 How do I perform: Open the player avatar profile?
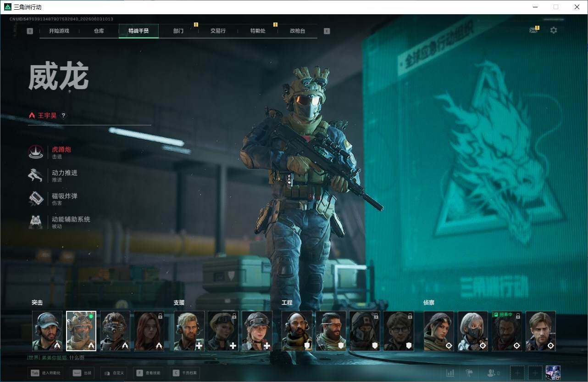pos(553,373)
